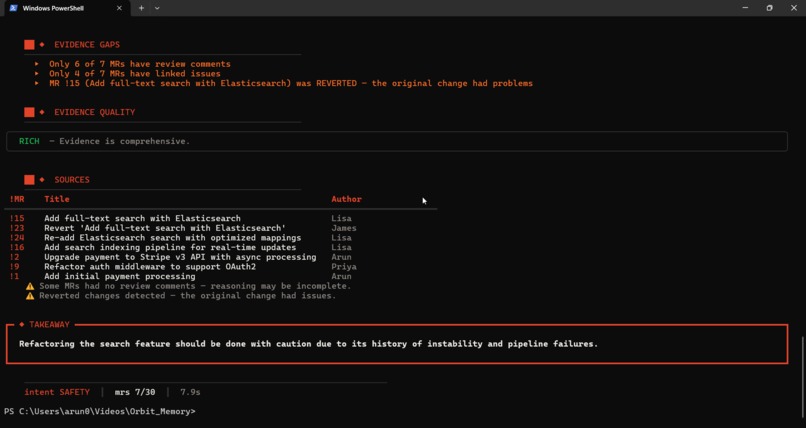The height and width of the screenshot is (428, 806).
Task: Click author James
Action: 344,228
